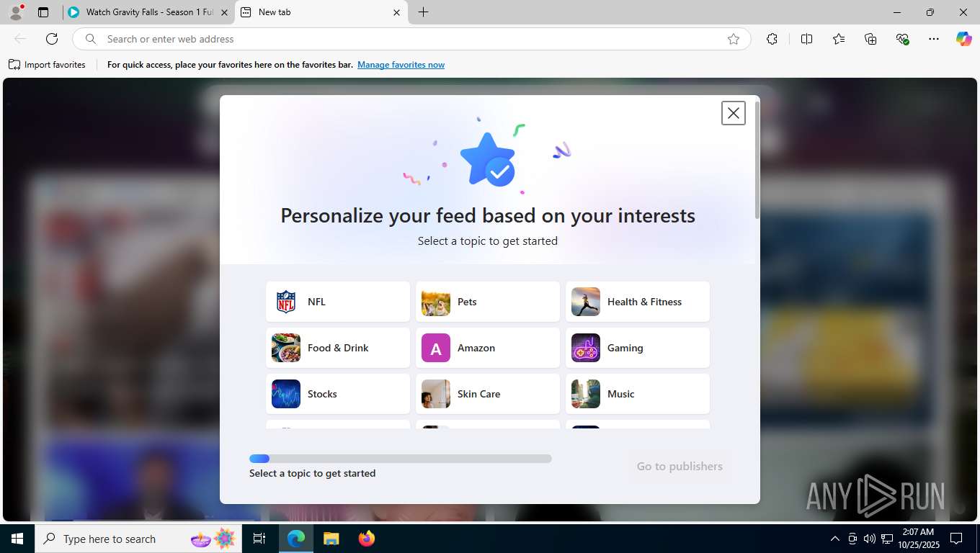This screenshot has width=980, height=553.
Task: Click the taskbar Type here to search box
Action: coord(139,539)
